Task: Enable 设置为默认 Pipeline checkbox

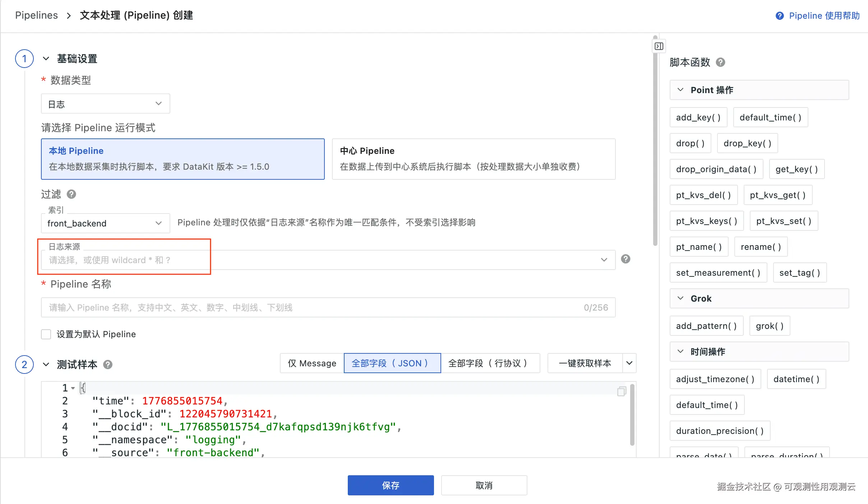Action: tap(46, 334)
